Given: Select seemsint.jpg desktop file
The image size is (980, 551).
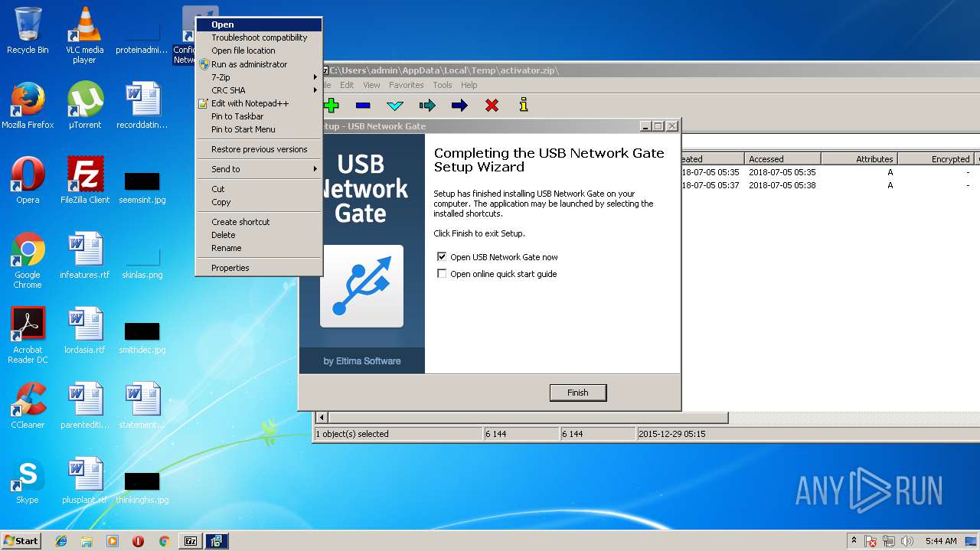Looking at the screenshot, I should click(142, 187).
